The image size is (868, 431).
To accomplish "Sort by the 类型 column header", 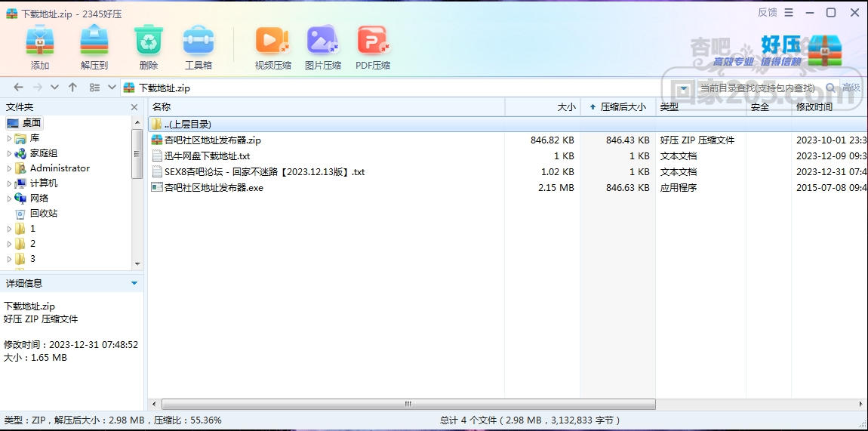I will 669,107.
